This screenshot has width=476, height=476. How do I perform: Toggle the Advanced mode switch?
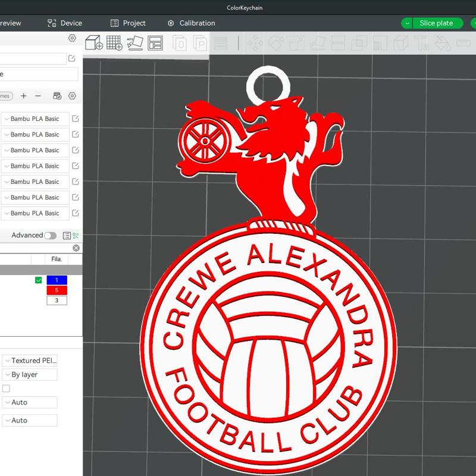click(50, 236)
